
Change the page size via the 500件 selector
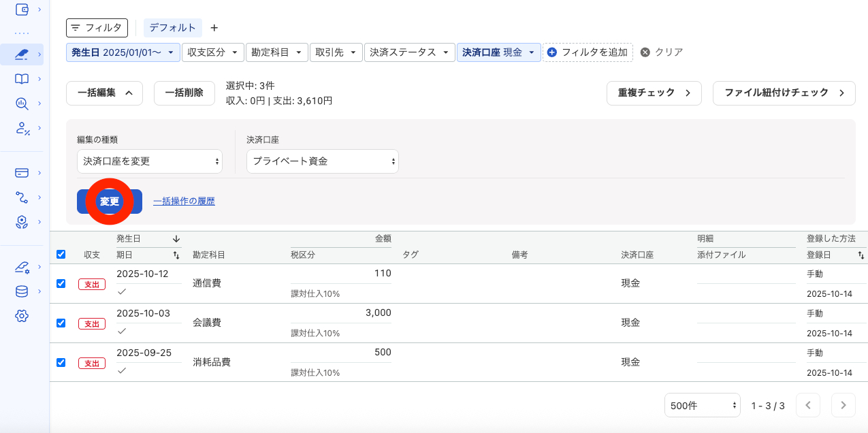pyautogui.click(x=702, y=405)
